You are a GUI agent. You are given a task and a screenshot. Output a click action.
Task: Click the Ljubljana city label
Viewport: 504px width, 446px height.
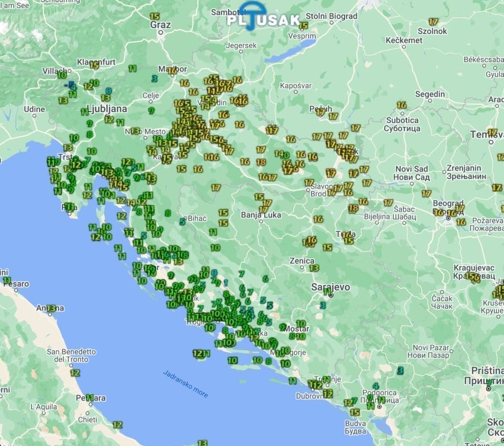click(x=108, y=108)
